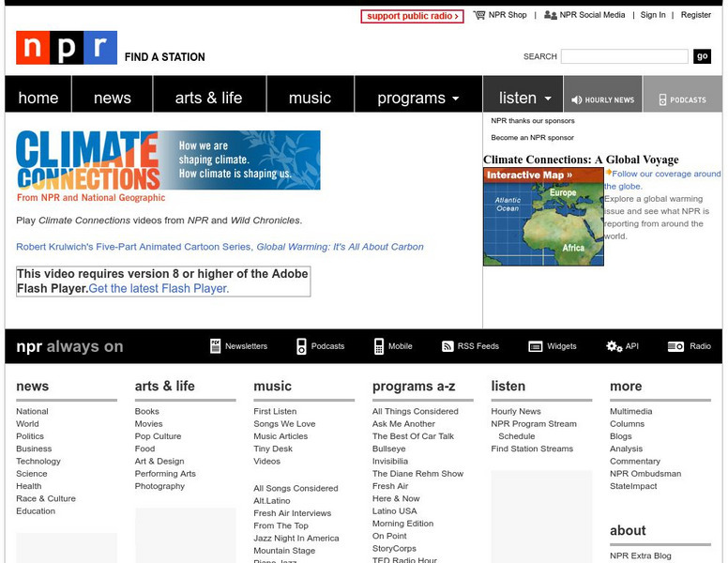728x563 pixels.
Task: Open Find Station Streams link
Action: [x=532, y=449]
